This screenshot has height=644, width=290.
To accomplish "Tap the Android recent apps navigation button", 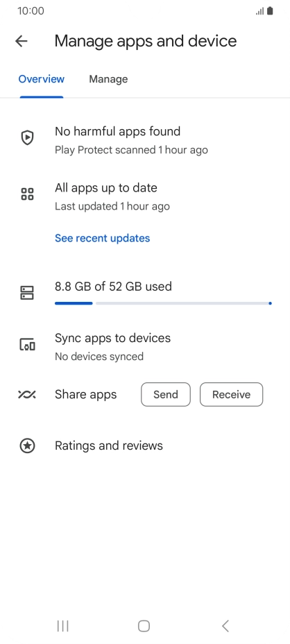I will tap(63, 626).
